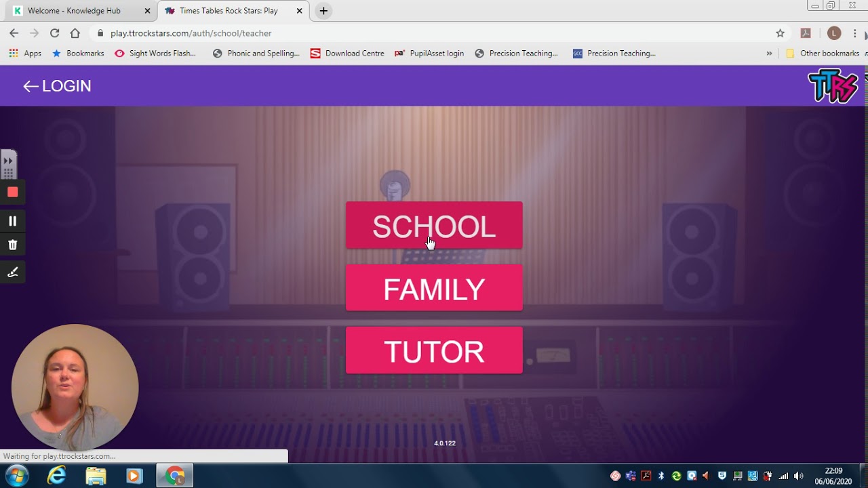Open the Chrome three-dot menu
Viewport: 868px width, 488px height.
[854, 33]
